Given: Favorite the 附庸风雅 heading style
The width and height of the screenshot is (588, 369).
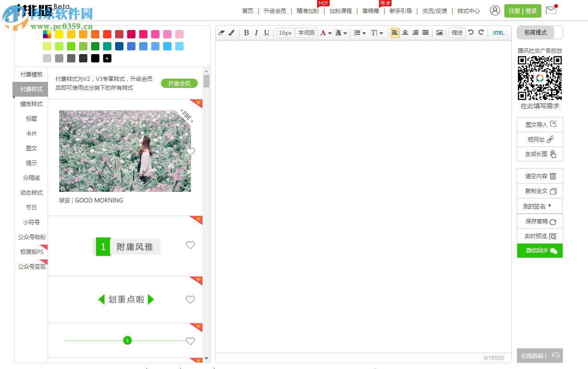Looking at the screenshot, I should click(x=190, y=245).
